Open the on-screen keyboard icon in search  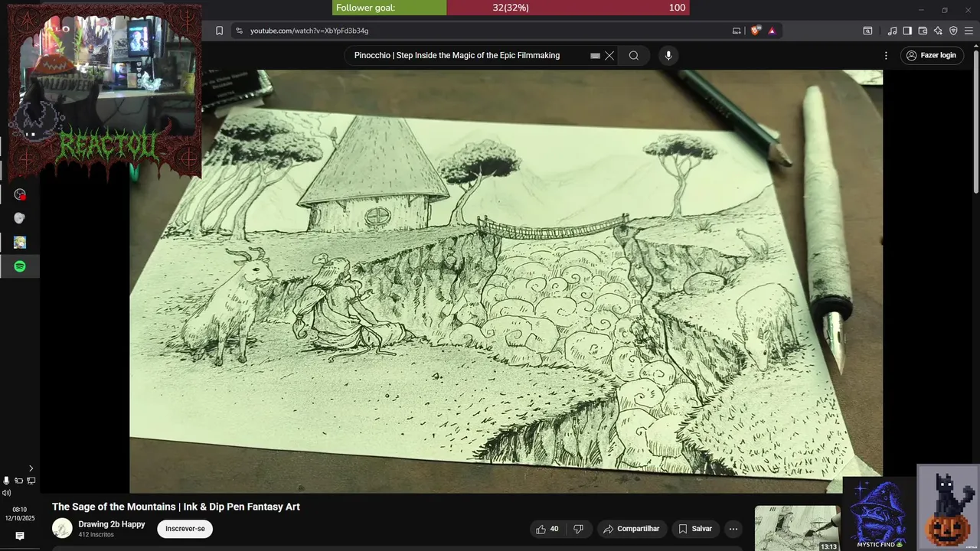click(x=595, y=56)
